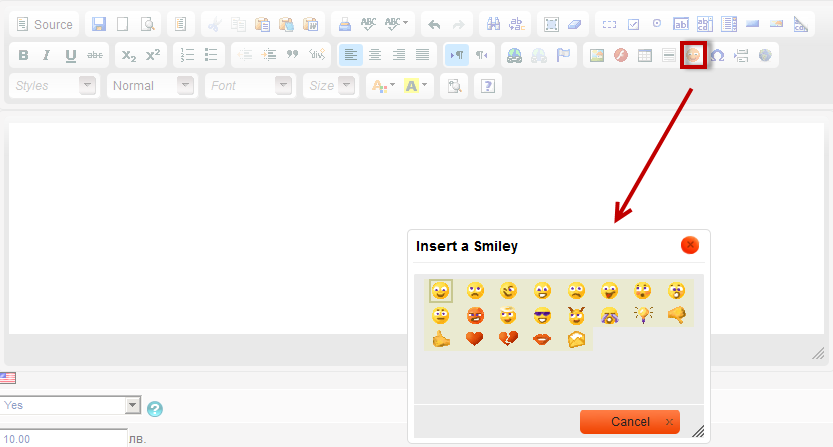Toggle strikethrough text formatting

pyautogui.click(x=95, y=55)
